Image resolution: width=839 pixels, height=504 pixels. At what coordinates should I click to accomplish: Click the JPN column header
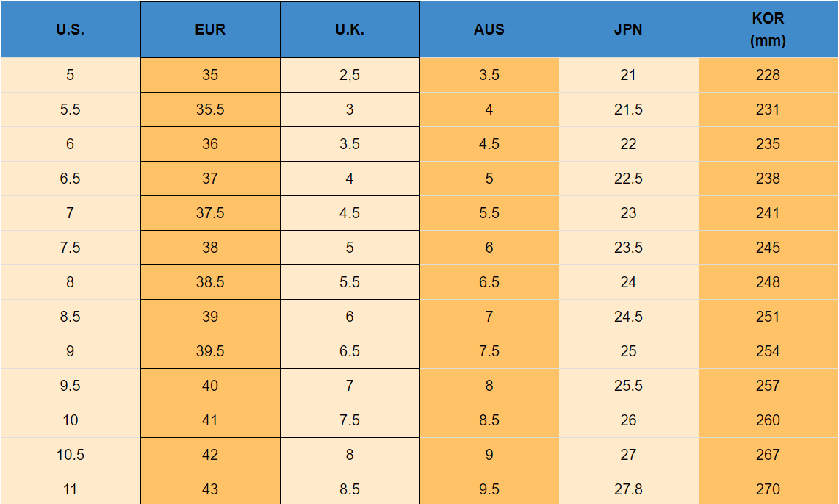628,30
